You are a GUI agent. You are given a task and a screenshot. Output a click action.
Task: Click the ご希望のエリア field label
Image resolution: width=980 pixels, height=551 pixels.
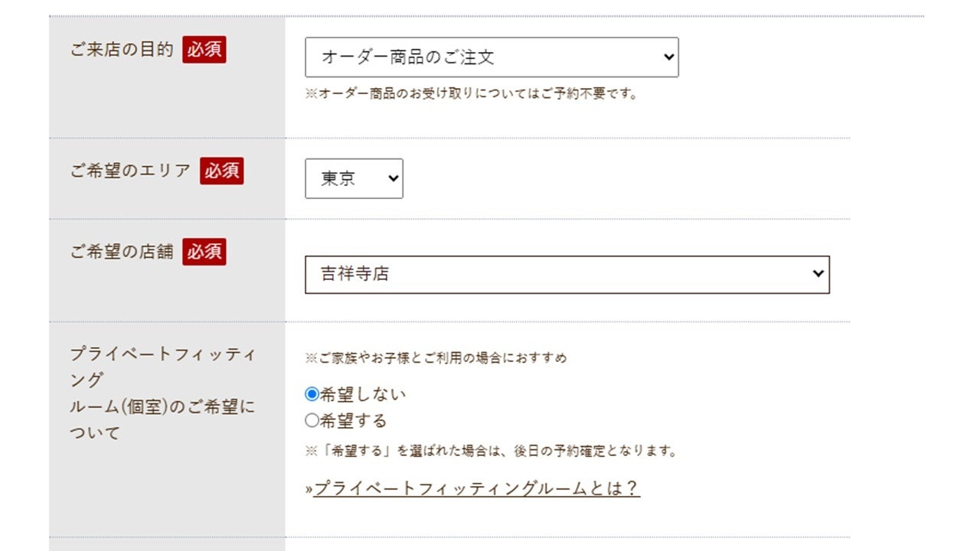tap(130, 171)
